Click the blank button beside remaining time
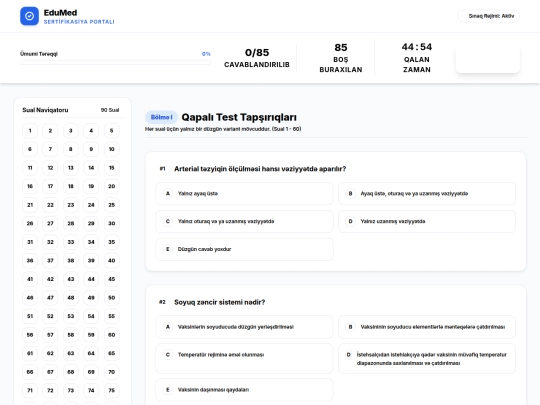 coord(488,58)
